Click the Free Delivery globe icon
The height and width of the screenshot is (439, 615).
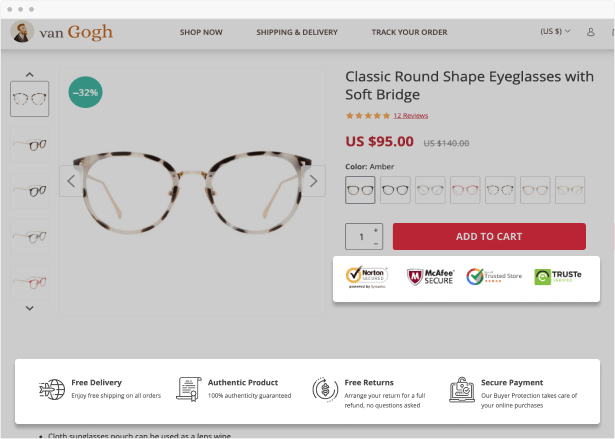[x=52, y=389]
